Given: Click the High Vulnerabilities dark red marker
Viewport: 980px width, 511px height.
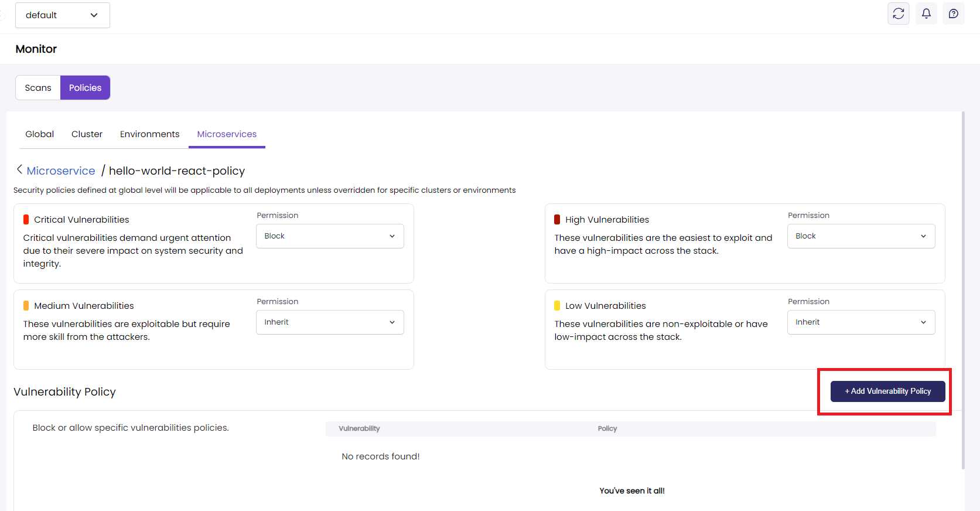Looking at the screenshot, I should 557,220.
